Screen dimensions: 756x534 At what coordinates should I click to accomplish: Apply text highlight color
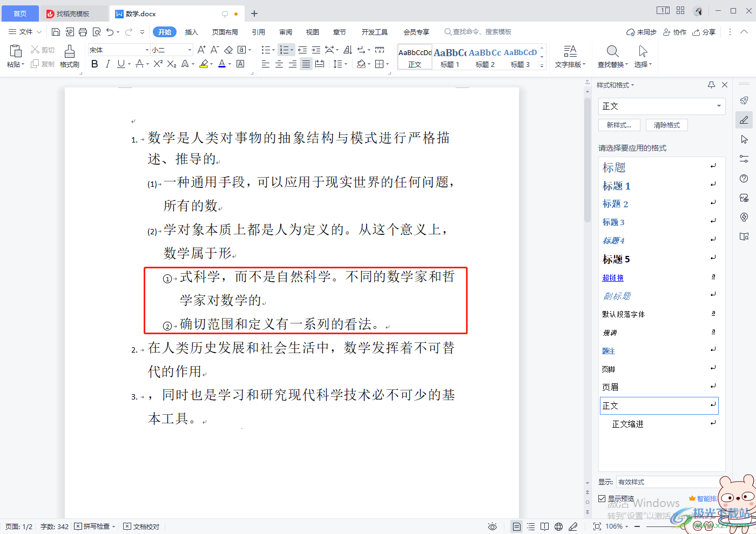tap(204, 64)
